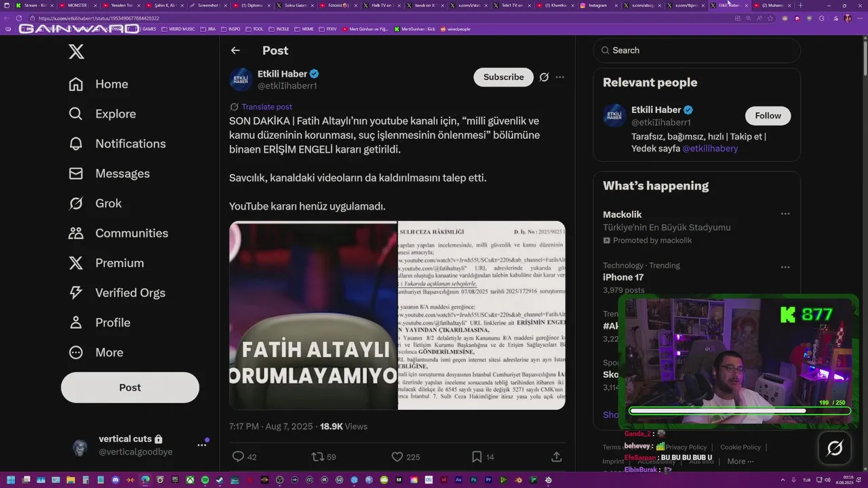Image resolution: width=868 pixels, height=488 pixels.
Task: Open options for iPhone 17 trend
Action: pos(785,267)
